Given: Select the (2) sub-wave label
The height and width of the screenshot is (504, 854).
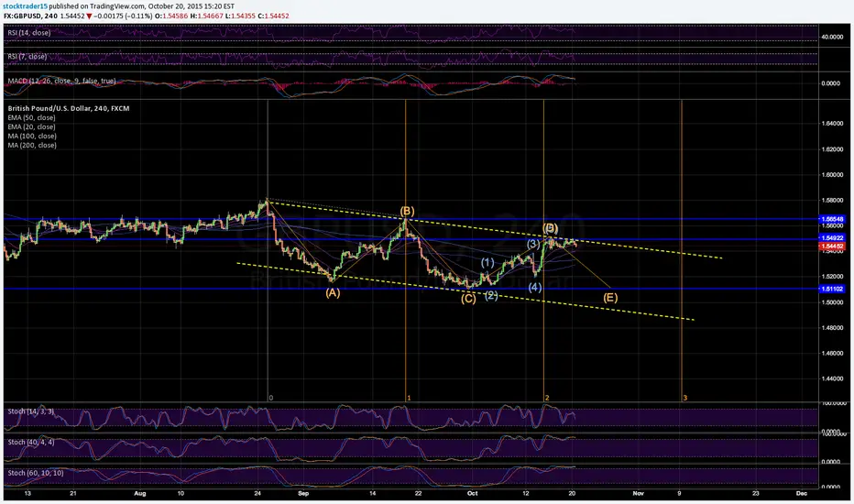Looking at the screenshot, I should tap(491, 295).
